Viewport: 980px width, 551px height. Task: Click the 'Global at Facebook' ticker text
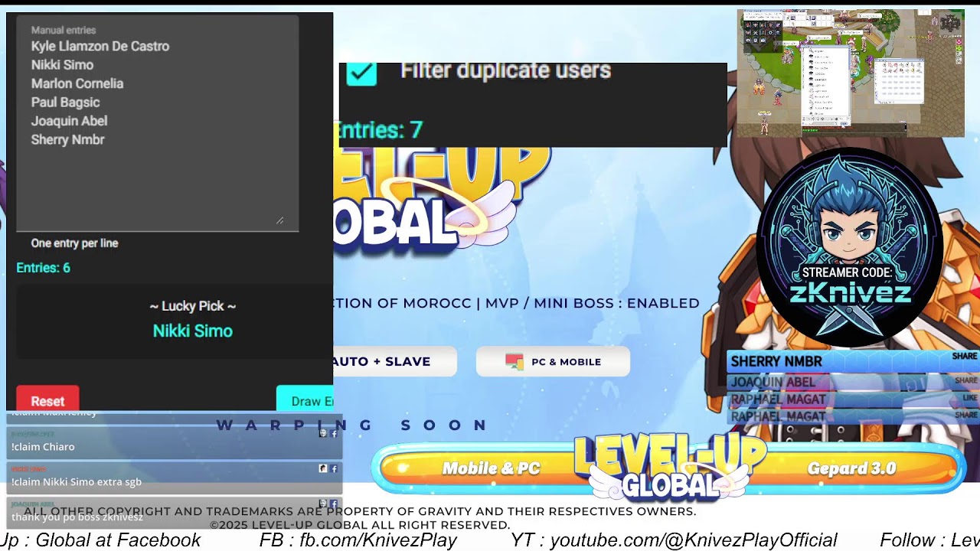click(118, 540)
